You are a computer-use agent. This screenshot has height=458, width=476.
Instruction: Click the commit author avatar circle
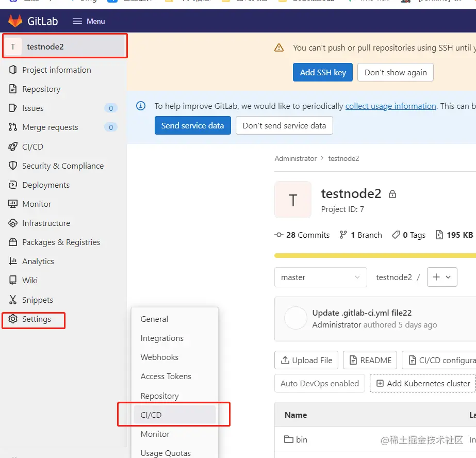pyautogui.click(x=296, y=318)
